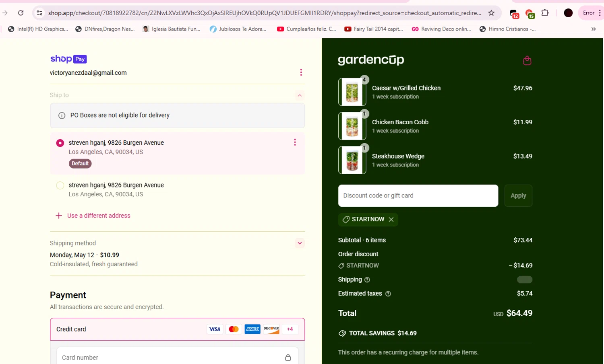Click the Apply discount button
Screen dimensions: 604x364
coord(518,195)
